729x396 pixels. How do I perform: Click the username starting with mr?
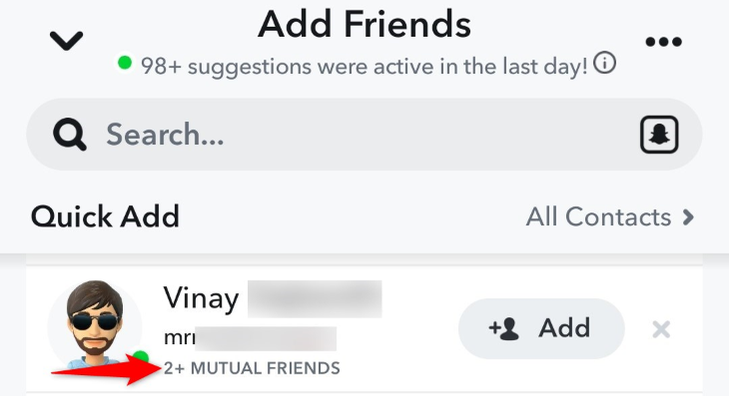[x=179, y=338]
